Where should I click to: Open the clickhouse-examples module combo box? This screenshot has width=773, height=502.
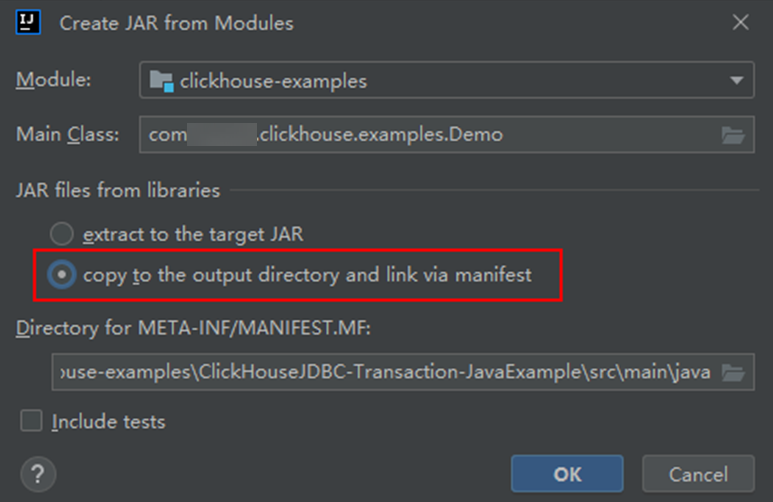click(447, 80)
